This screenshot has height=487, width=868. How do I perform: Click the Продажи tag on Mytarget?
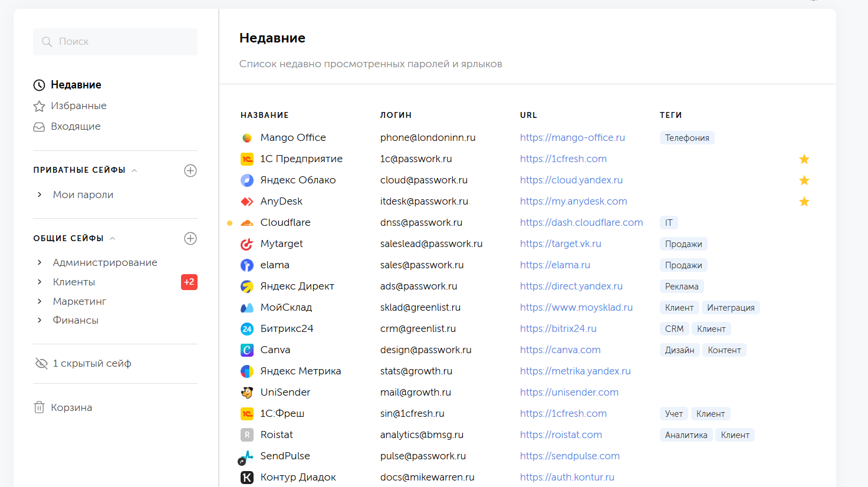[x=683, y=244]
